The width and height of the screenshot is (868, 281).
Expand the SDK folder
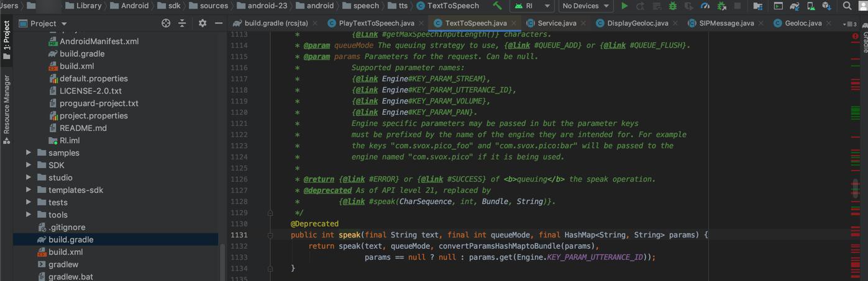[x=28, y=165]
